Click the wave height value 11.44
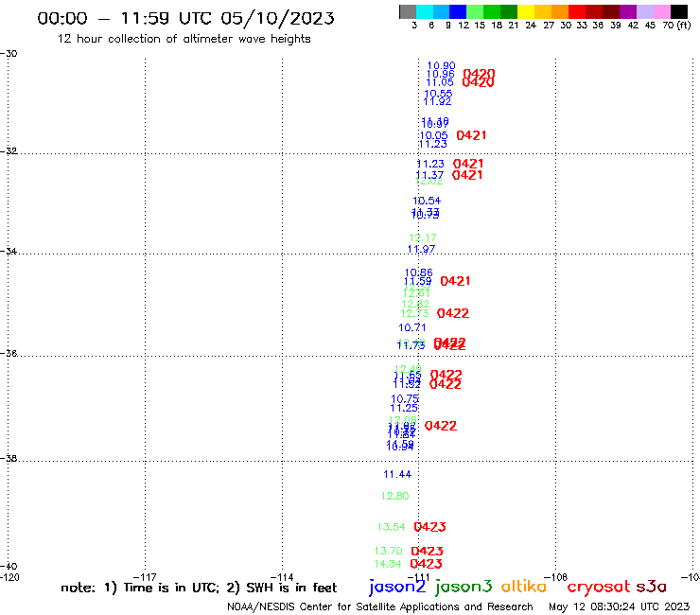 (397, 474)
